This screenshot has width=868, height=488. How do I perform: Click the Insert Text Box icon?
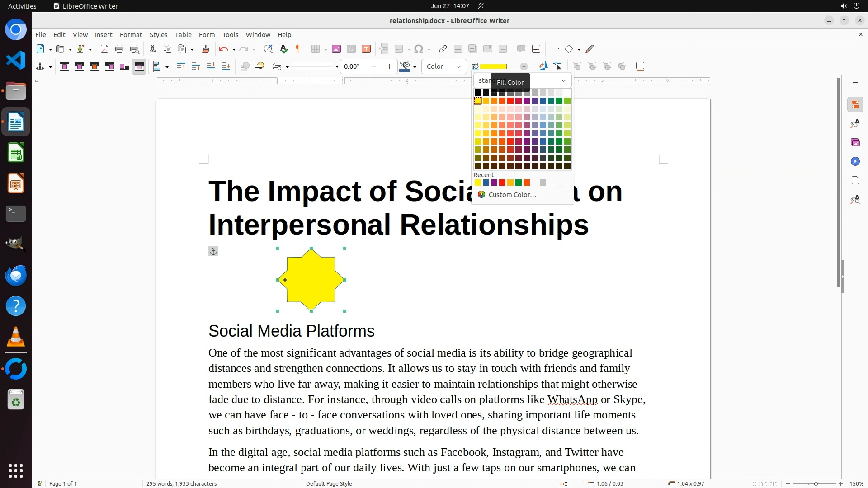[366, 49]
